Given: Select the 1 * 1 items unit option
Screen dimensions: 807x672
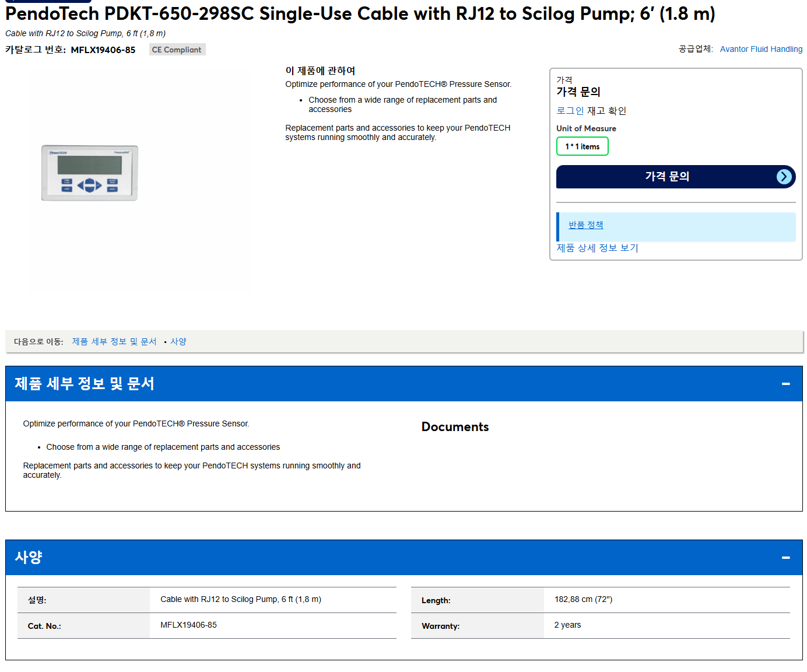Looking at the screenshot, I should (x=582, y=146).
